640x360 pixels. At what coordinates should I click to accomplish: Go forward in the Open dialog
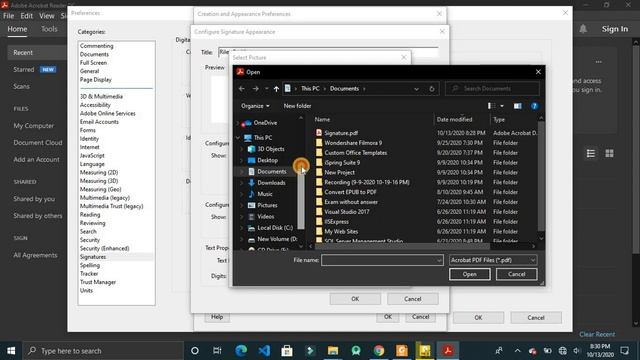pos(256,89)
